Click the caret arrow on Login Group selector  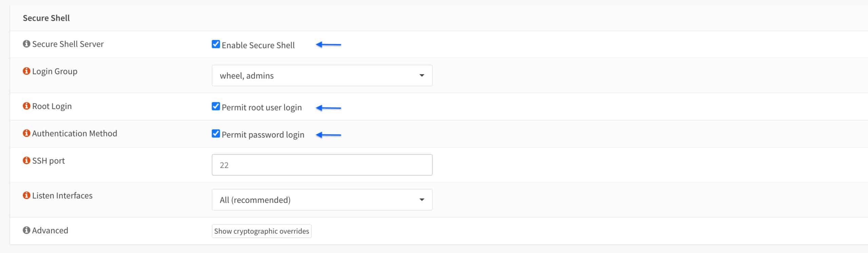coord(422,76)
